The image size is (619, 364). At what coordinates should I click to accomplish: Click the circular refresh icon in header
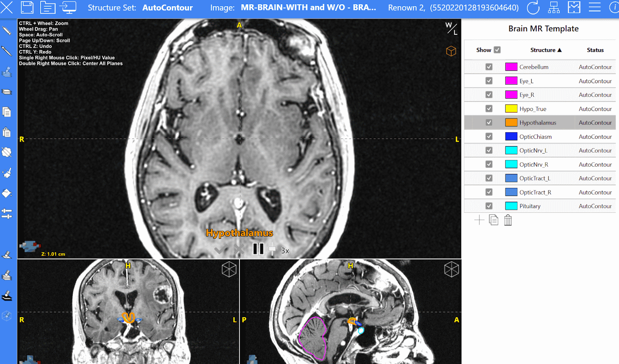533,7
